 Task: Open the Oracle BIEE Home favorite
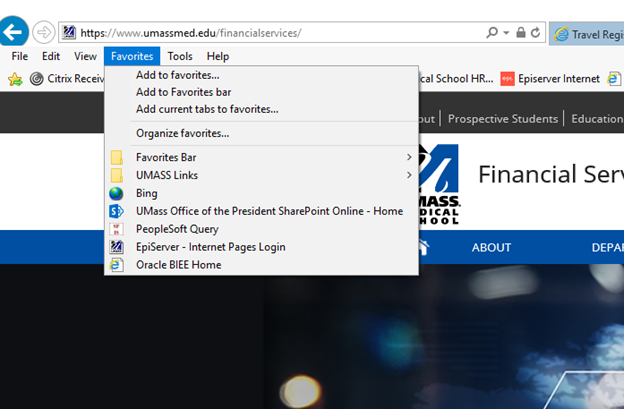click(x=178, y=265)
